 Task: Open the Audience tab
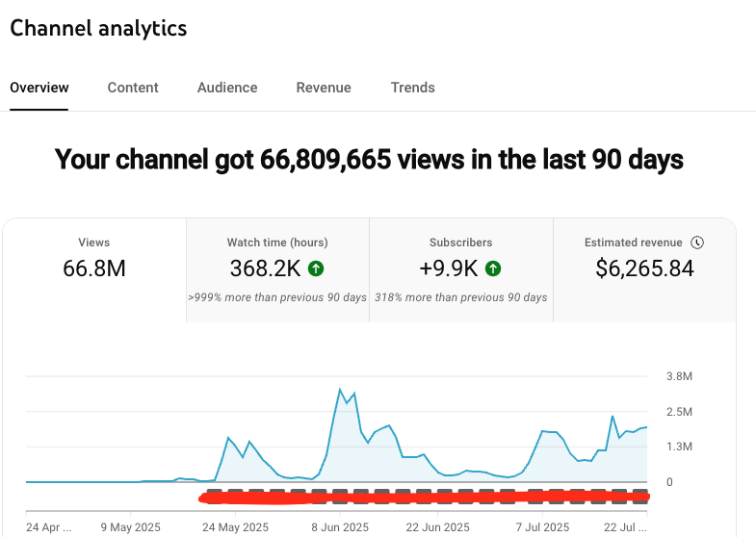[227, 88]
